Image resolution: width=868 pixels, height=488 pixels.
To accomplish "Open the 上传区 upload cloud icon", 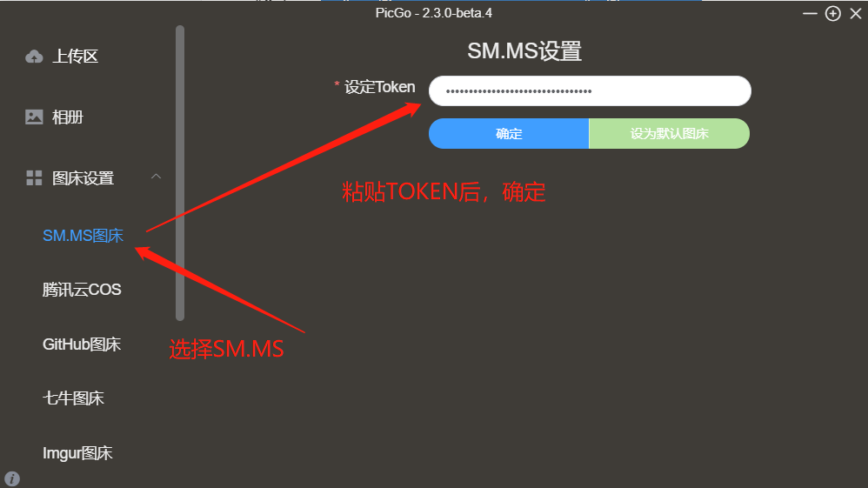I will click(x=34, y=57).
